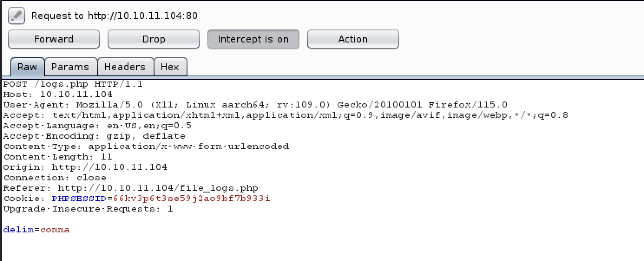Click the Referer header with file_logs.php
The height and width of the screenshot is (261, 644).
(131, 188)
